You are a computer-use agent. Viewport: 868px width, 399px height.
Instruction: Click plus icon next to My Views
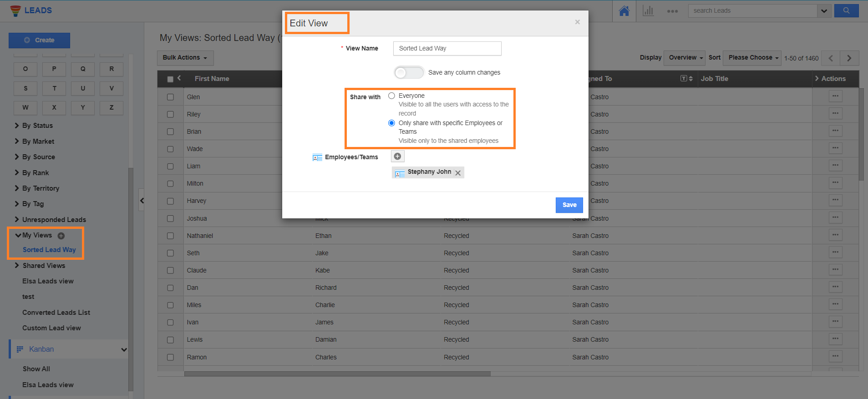(61, 236)
